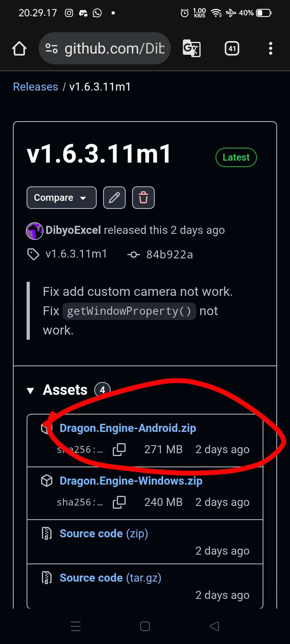The height and width of the screenshot is (644, 290).
Task: Tap the github.com address bar
Action: click(x=114, y=49)
